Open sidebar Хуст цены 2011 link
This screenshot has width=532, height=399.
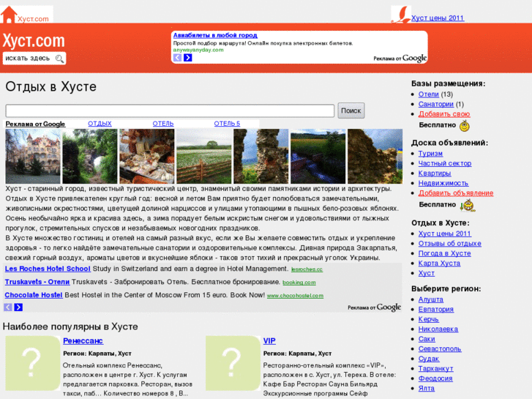click(x=445, y=234)
